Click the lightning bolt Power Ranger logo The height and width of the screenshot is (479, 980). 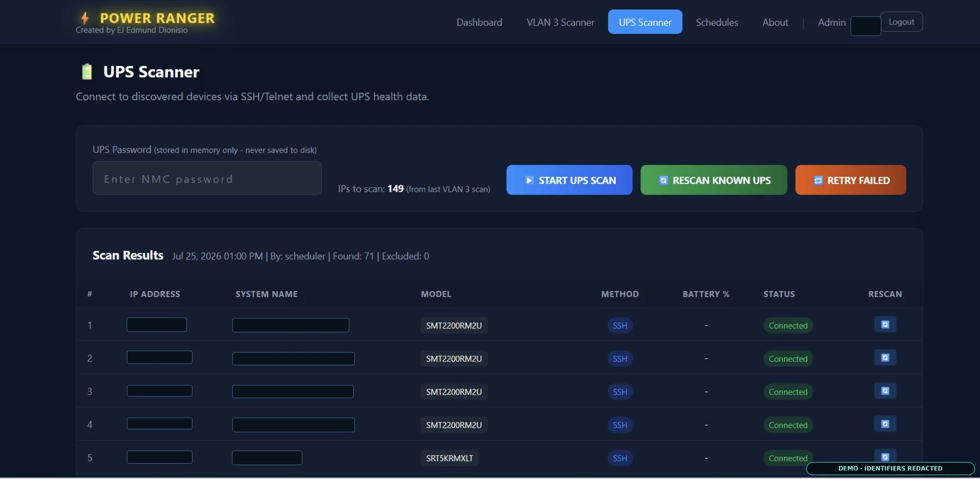(85, 19)
